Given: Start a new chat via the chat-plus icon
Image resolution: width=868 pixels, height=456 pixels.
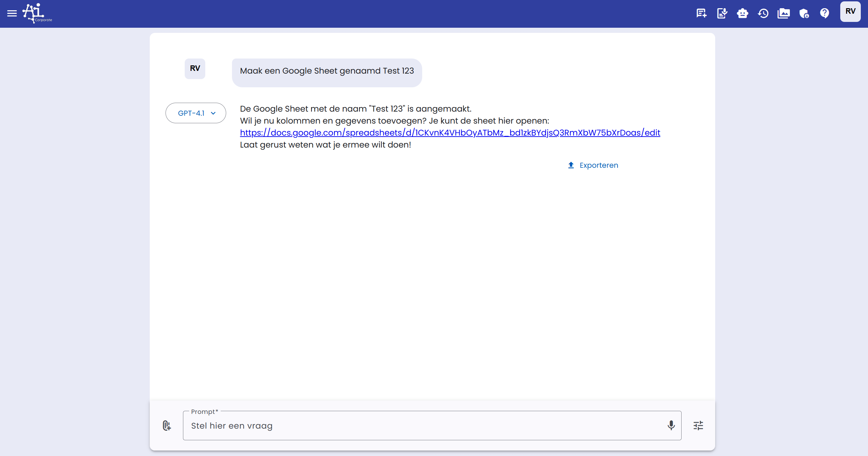Looking at the screenshot, I should click(701, 13).
